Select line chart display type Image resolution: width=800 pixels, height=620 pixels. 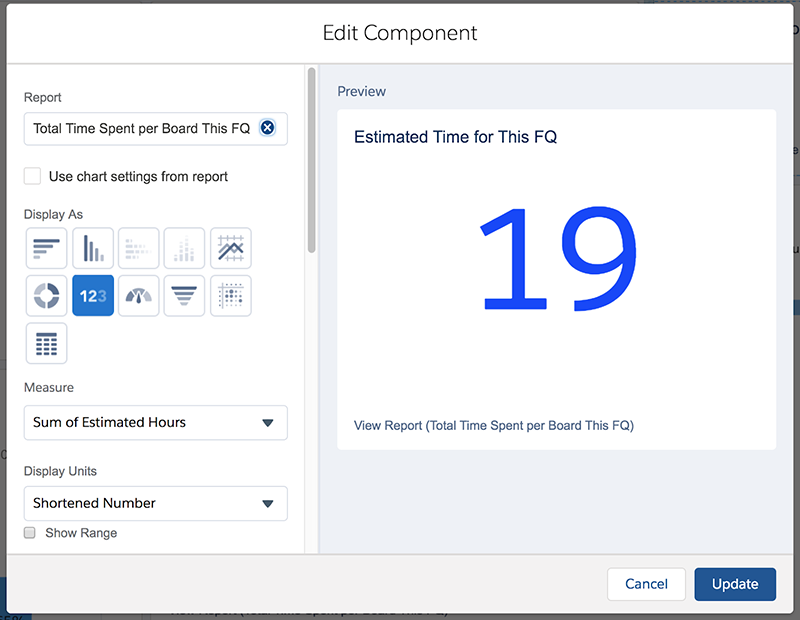coord(231,248)
